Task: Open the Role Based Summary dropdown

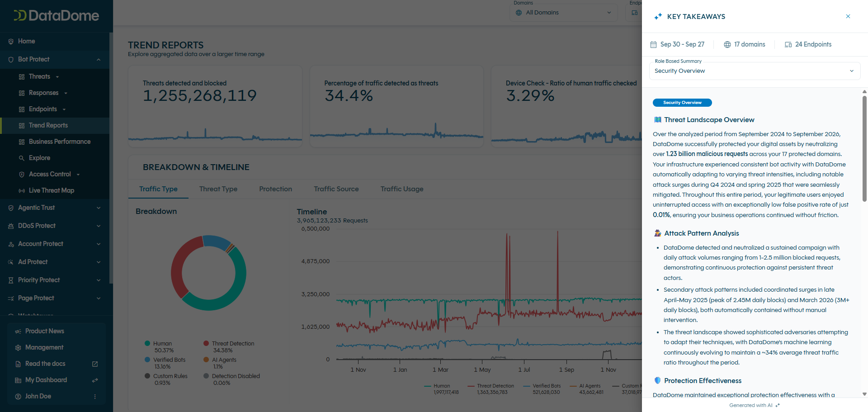Action: [x=755, y=71]
